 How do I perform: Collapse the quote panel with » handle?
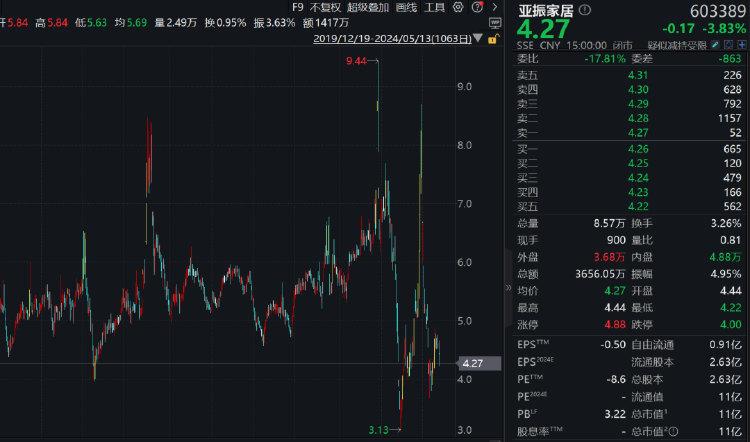(508, 287)
